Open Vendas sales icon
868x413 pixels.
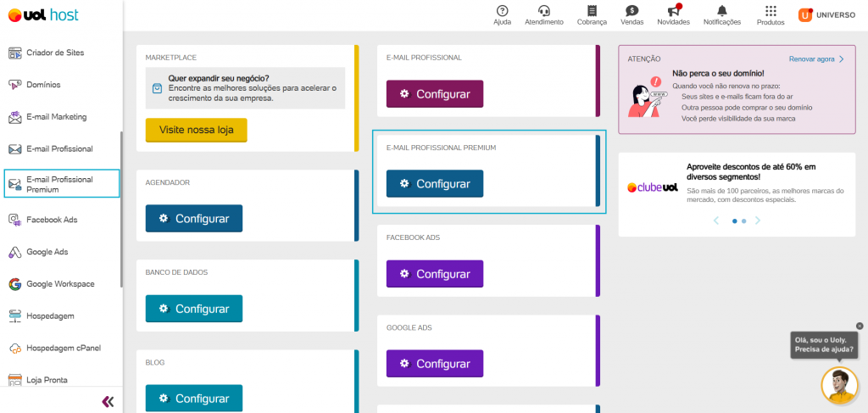[632, 11]
